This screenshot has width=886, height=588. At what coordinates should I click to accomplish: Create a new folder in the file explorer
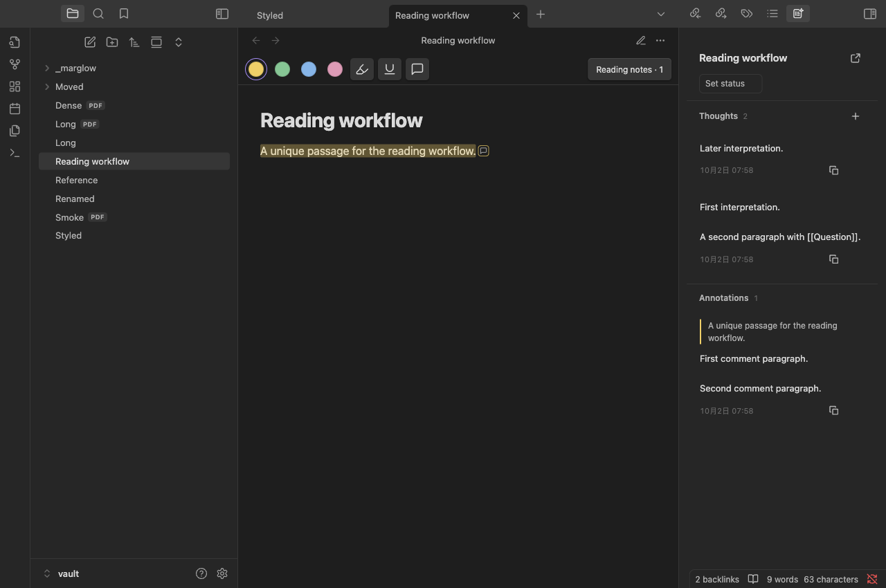click(x=112, y=42)
